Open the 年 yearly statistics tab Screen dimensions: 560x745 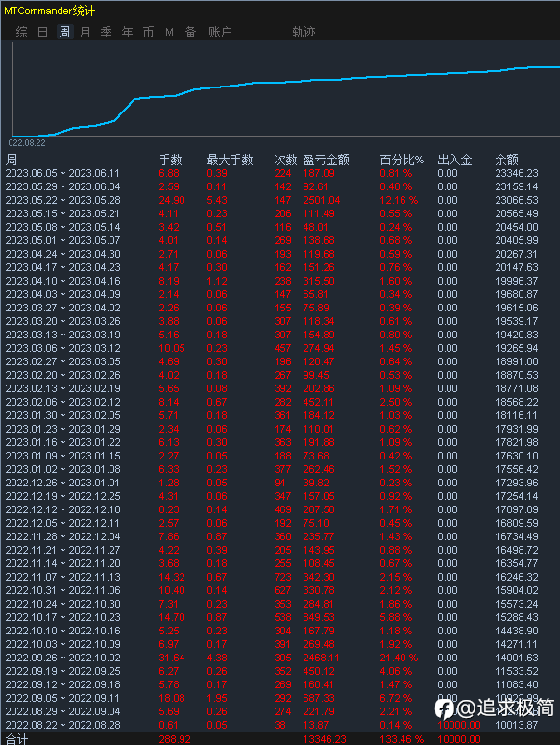[127, 32]
